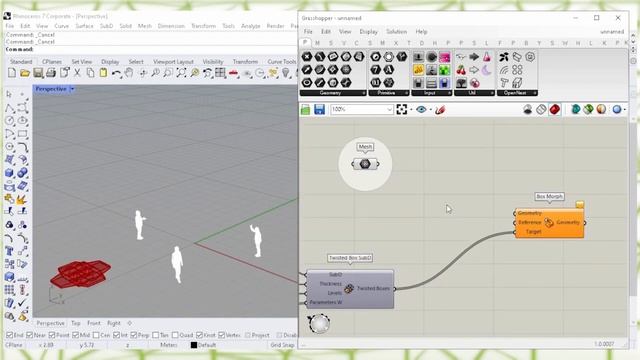The height and width of the screenshot is (360, 640).
Task: Click the Paste clipboard icon in Rhino toolbar
Action: 103,73
